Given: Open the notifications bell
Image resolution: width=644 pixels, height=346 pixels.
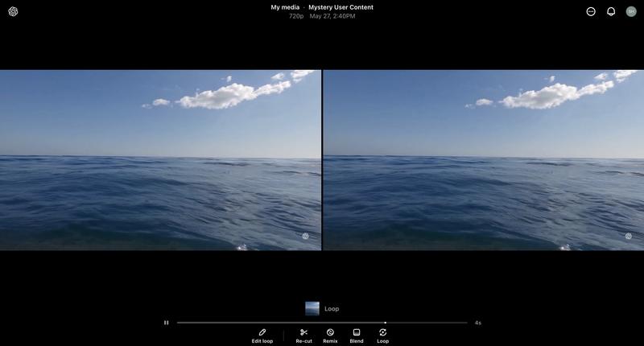Looking at the screenshot, I should click(x=611, y=11).
